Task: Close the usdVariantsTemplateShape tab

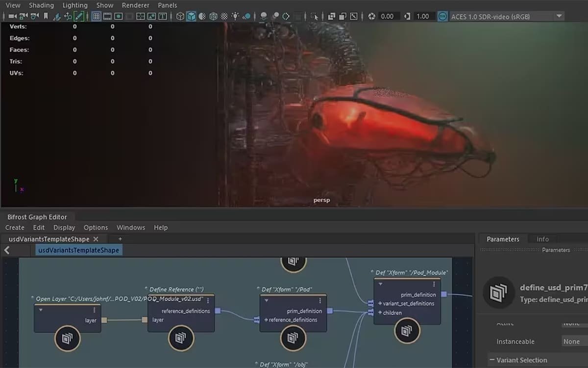Action: (96, 239)
